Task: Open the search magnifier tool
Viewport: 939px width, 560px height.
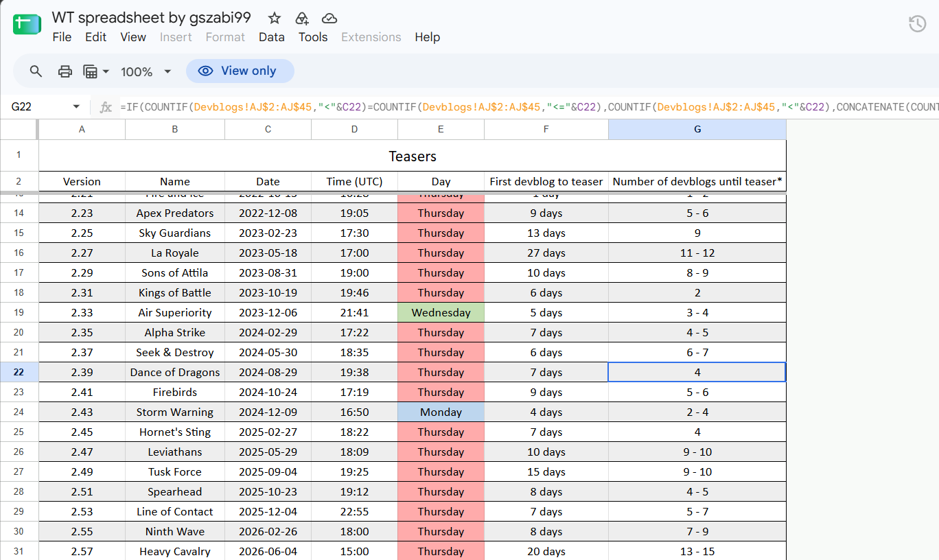Action: click(x=36, y=71)
